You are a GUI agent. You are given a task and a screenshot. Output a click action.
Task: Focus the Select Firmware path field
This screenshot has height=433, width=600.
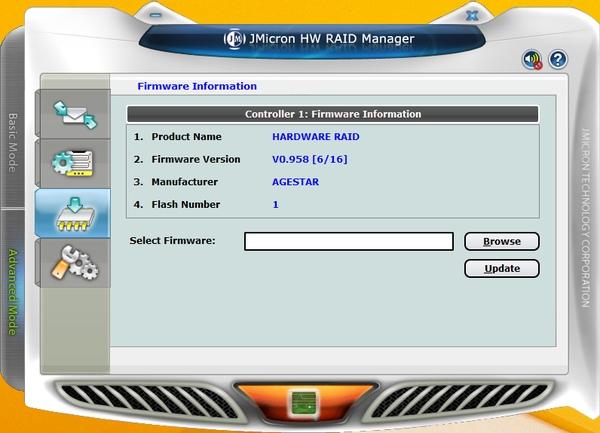coord(349,241)
